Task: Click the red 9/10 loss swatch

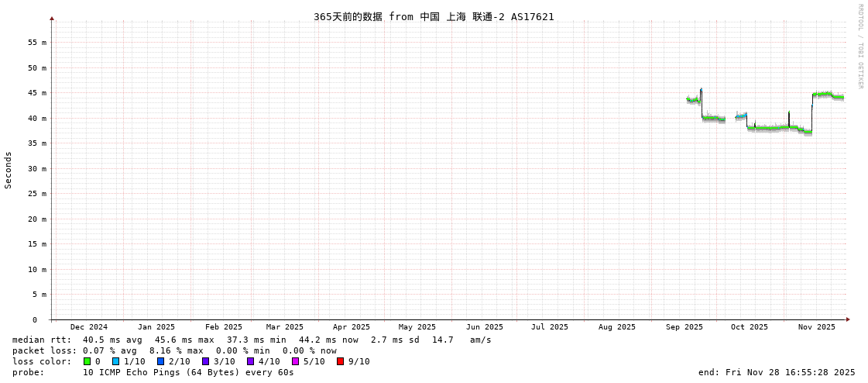Action: point(340,361)
